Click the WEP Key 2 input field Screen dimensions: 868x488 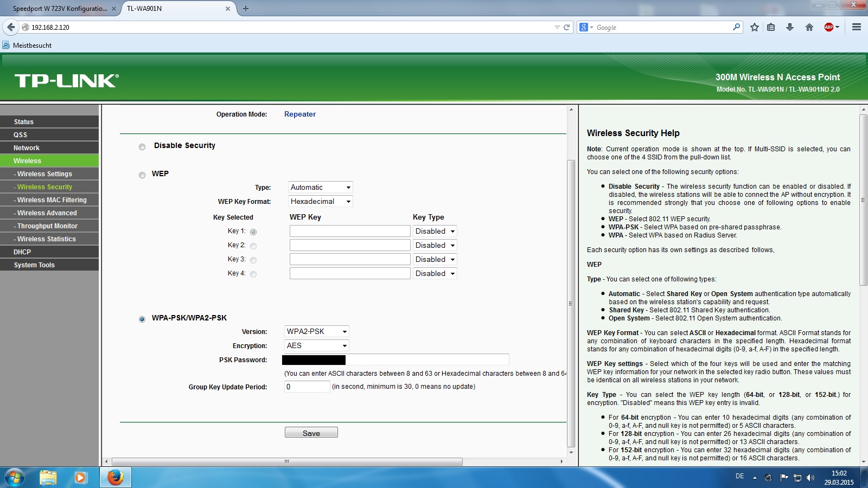click(350, 245)
